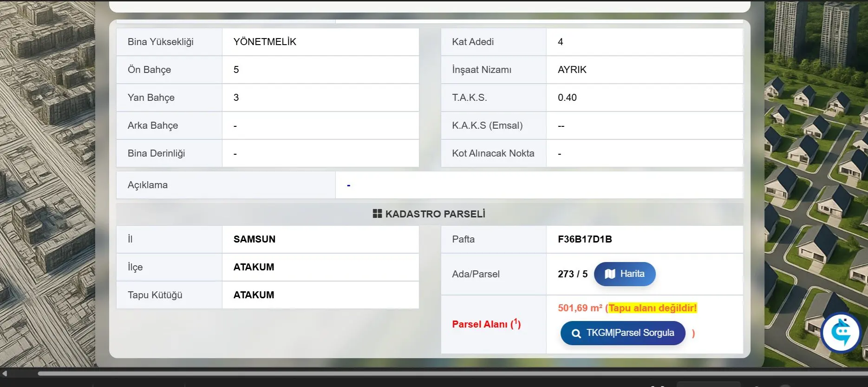This screenshot has height=387, width=868.
Task: Click the KADASTRO PARSELİ section header
Action: click(430, 214)
